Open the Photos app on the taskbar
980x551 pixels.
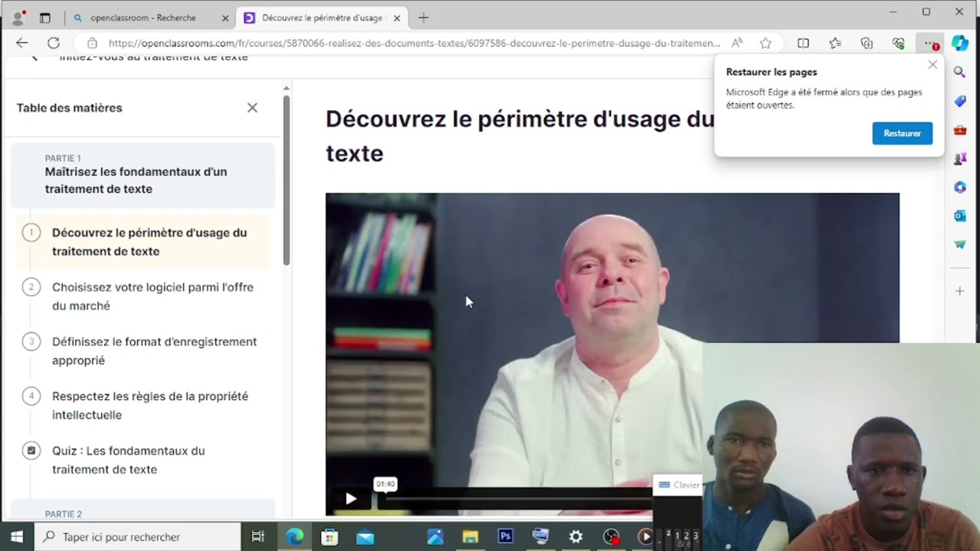coord(436,536)
